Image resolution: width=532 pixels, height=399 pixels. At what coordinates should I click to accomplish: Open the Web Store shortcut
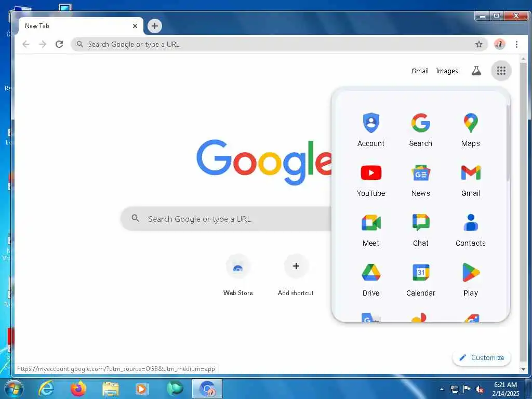(x=238, y=275)
